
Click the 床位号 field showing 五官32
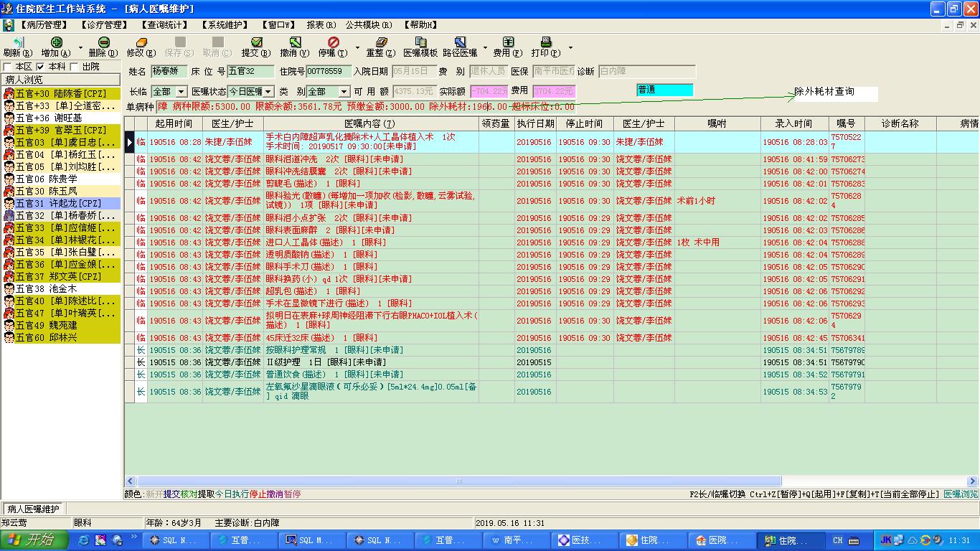(250, 71)
